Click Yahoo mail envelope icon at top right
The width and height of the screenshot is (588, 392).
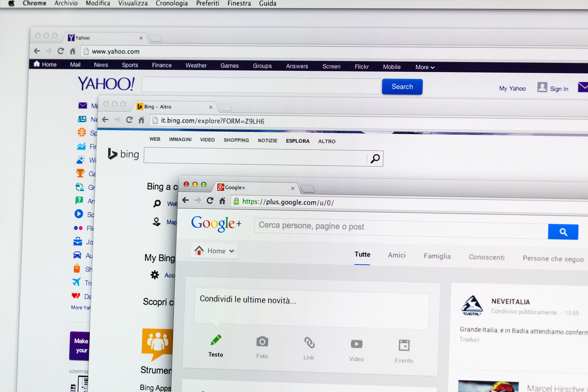point(583,87)
